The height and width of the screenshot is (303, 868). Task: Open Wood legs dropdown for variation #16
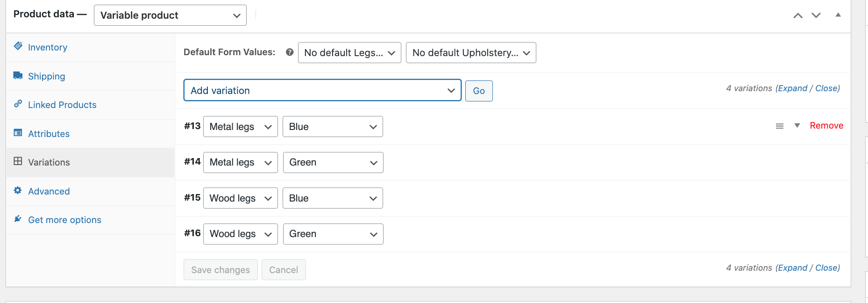click(x=241, y=234)
